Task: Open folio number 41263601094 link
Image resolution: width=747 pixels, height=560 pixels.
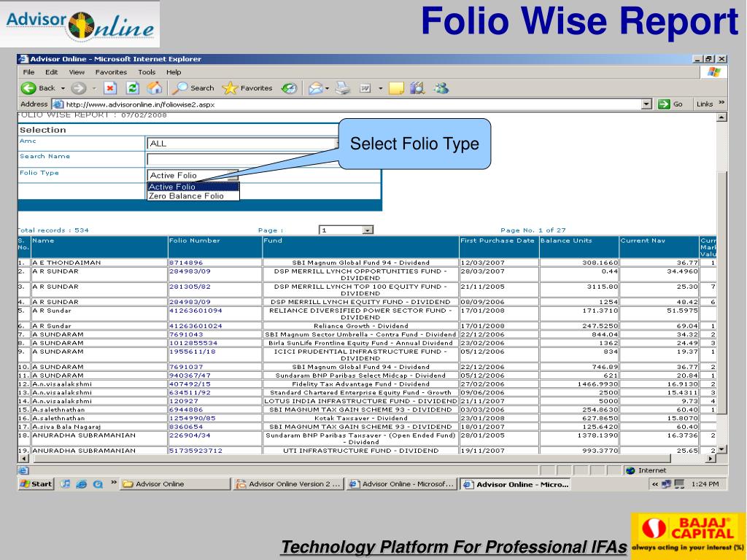Action: click(x=196, y=311)
